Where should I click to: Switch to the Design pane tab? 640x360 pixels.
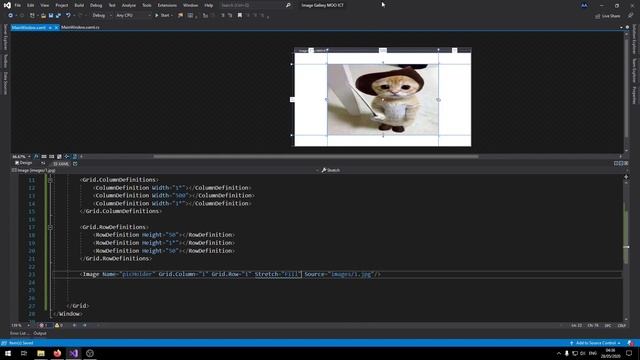[24, 163]
